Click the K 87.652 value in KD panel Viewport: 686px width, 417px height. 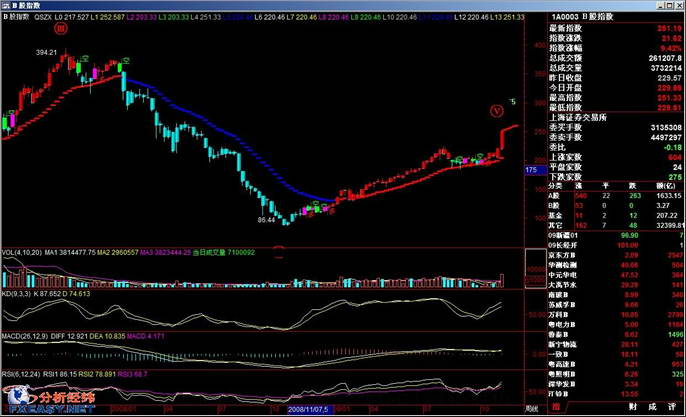click(x=47, y=294)
